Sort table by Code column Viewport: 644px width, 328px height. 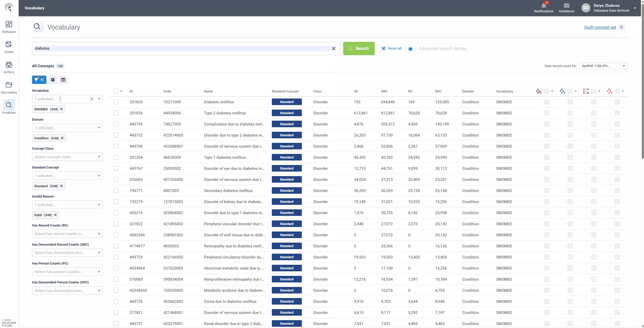(x=167, y=91)
